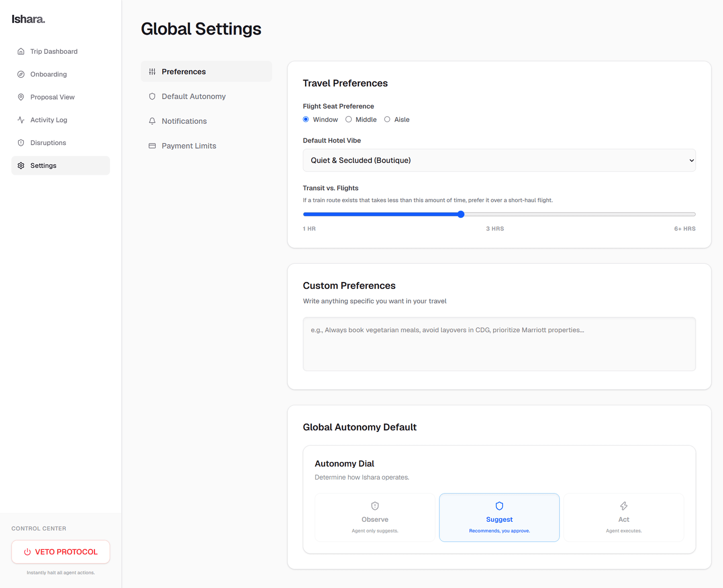Click the pulse icon beside Activity Log
Screen dimensions: 723x588
pyautogui.click(x=21, y=120)
